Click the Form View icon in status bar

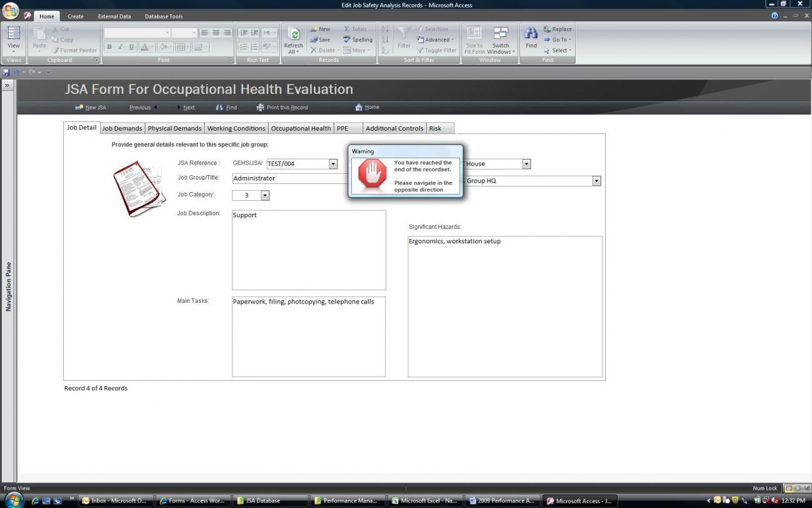coord(789,488)
